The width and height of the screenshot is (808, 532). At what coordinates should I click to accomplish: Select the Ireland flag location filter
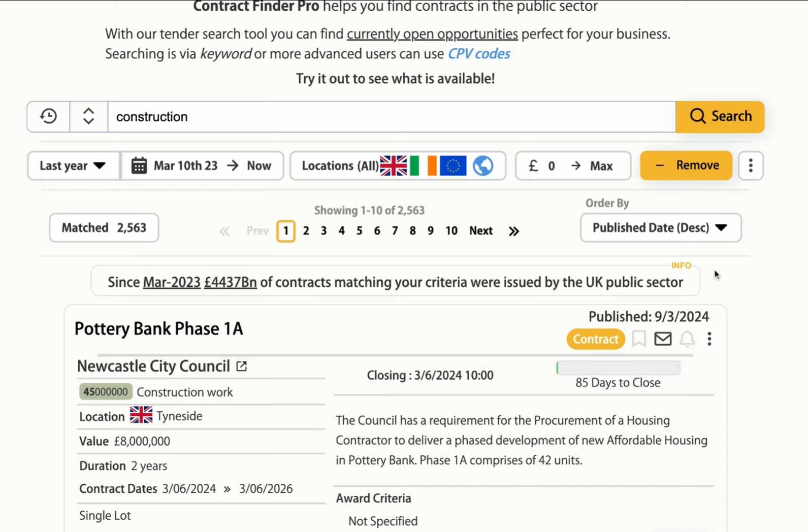pos(423,165)
